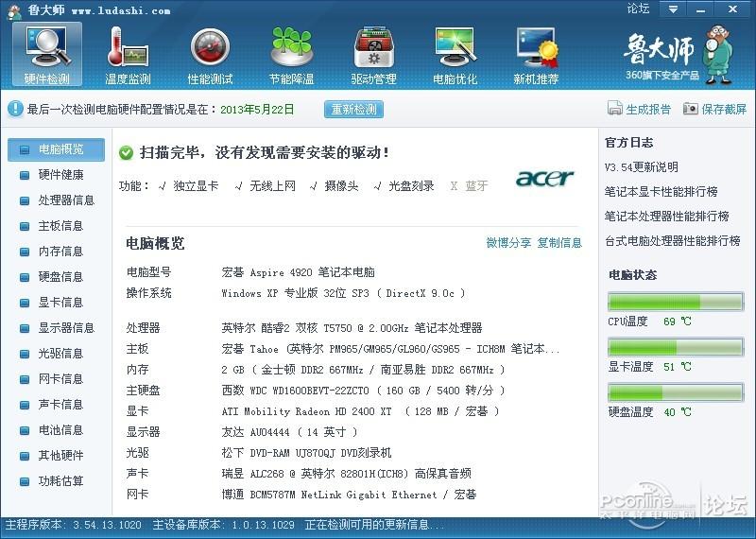
Task: Click the acer brand logo
Action: 545,178
